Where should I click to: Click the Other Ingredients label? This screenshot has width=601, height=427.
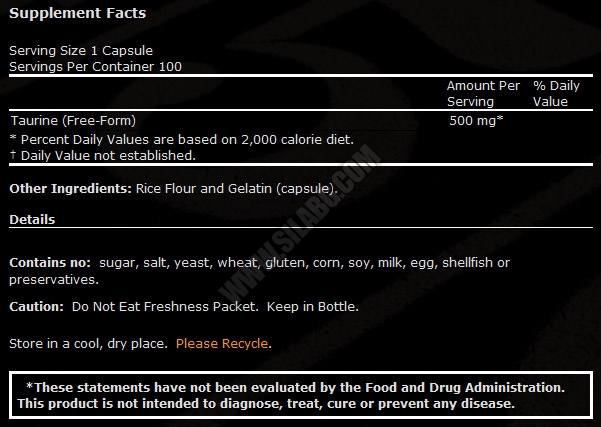tap(71, 189)
